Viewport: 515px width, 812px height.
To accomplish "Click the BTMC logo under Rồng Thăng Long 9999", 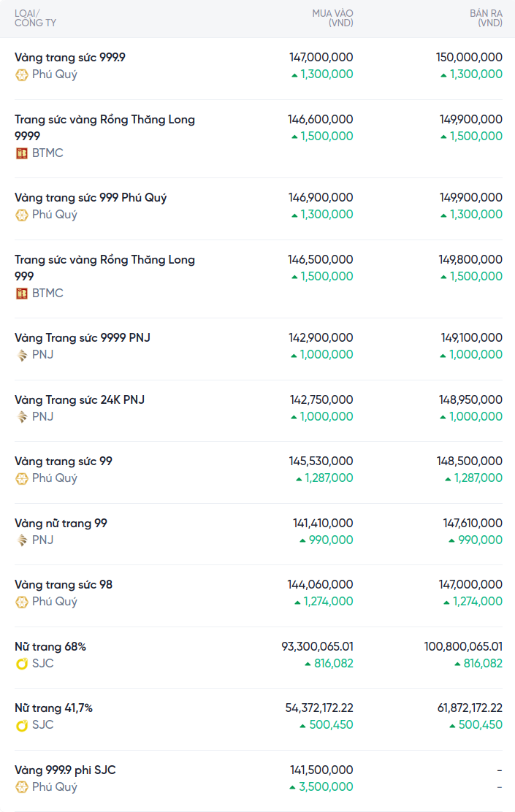I will pos(22,153).
